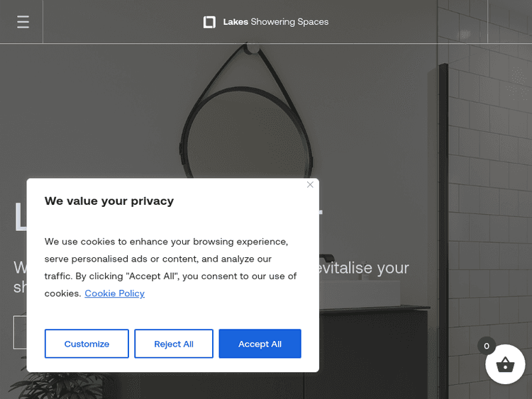Viewport: 532px width, 399px height.
Task: Click the "We value your privacy" heading
Action: (x=109, y=201)
